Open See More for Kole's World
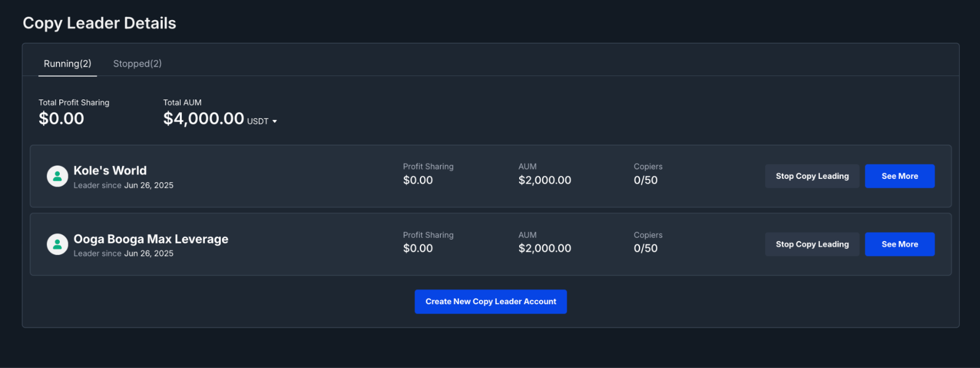This screenshot has width=980, height=368. (x=900, y=176)
